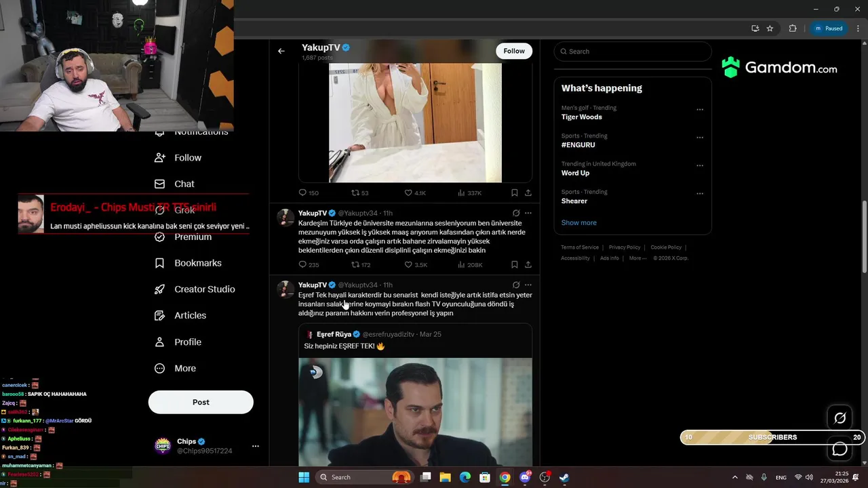Open the Terms of Service link
The width and height of the screenshot is (868, 488).
580,247
